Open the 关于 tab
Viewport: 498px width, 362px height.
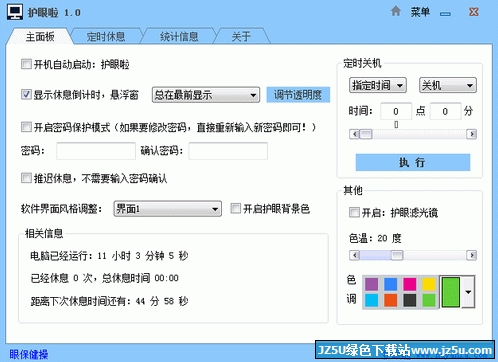pyautogui.click(x=241, y=36)
